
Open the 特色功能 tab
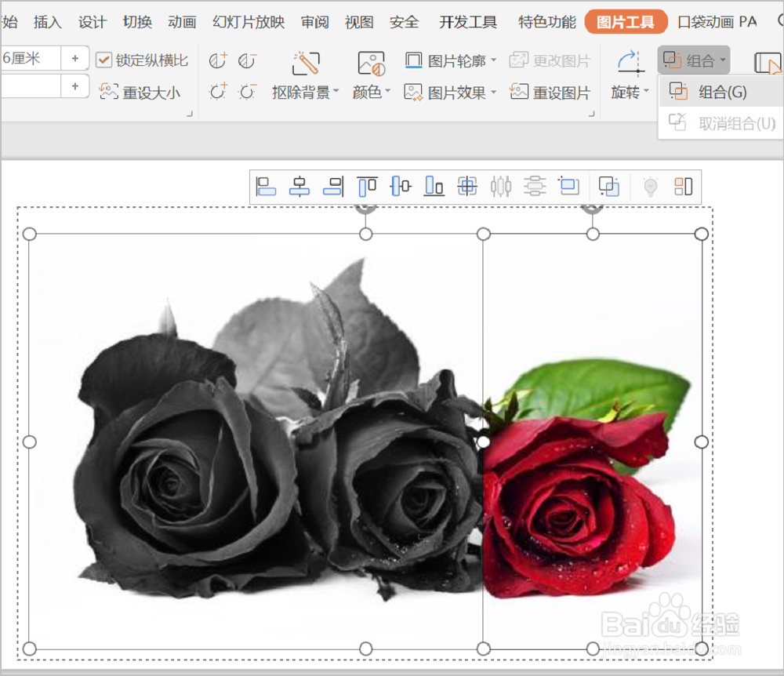[x=547, y=22]
